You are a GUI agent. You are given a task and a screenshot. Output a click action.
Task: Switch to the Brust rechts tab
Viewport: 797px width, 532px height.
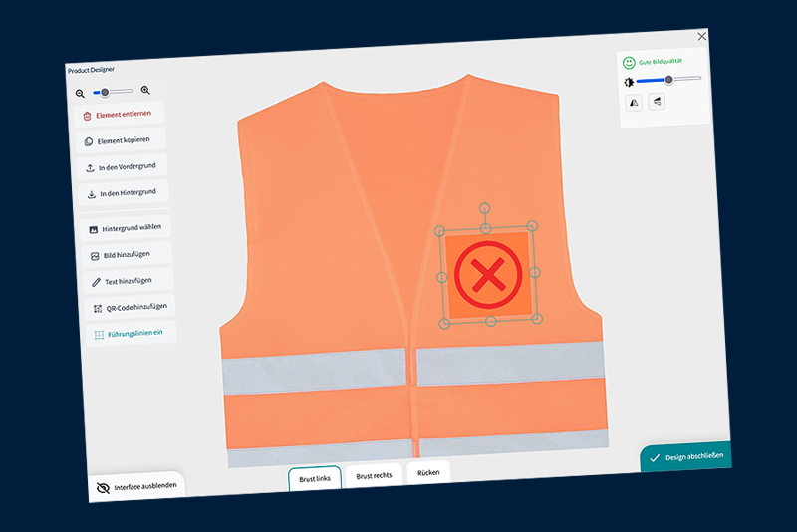tap(374, 475)
